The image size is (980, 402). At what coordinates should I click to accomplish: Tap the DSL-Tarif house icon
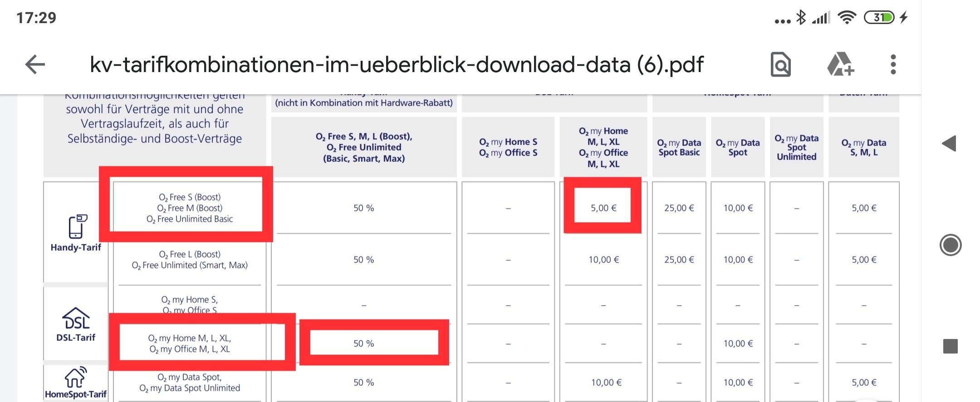coord(76,318)
